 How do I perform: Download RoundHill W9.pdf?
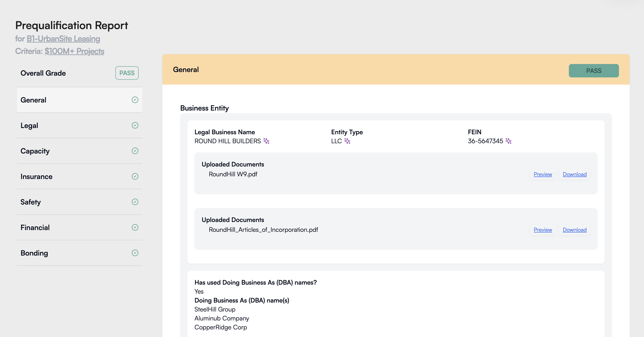click(x=574, y=174)
